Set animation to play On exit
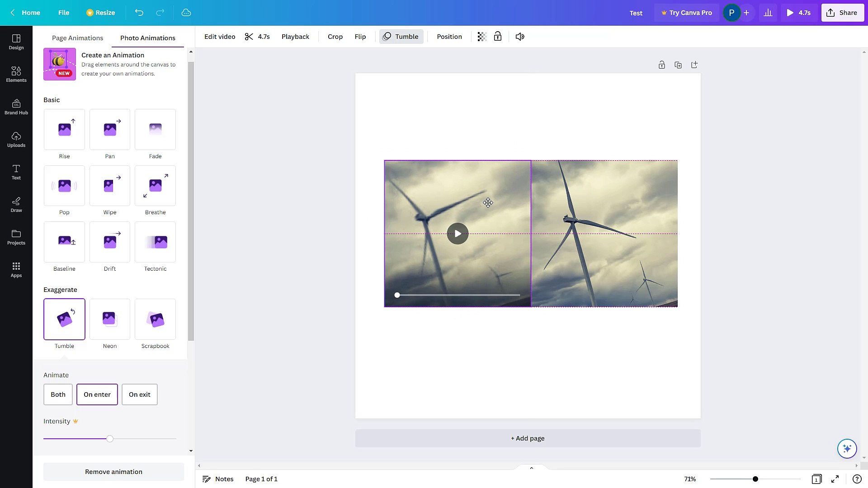Screen dimensions: 868x488 (139, 394)
